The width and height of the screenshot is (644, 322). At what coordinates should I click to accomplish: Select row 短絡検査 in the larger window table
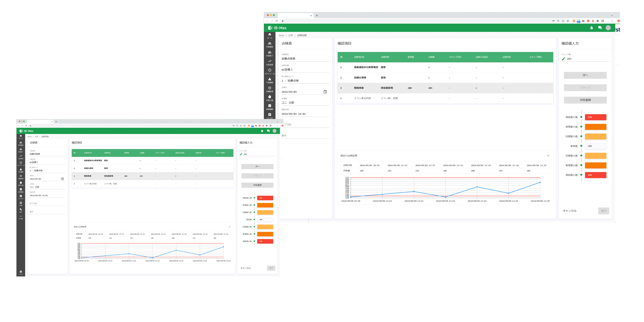[445, 88]
